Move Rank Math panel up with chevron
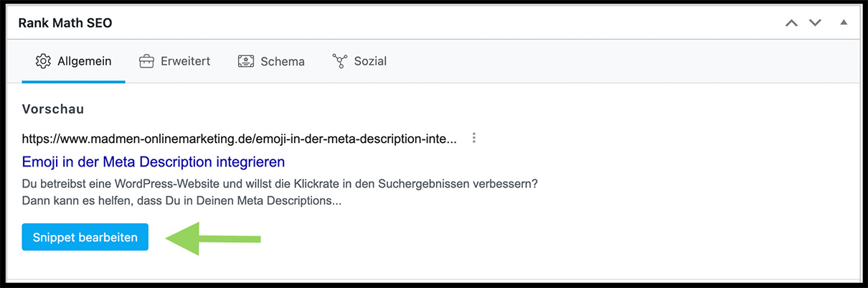 pyautogui.click(x=791, y=23)
